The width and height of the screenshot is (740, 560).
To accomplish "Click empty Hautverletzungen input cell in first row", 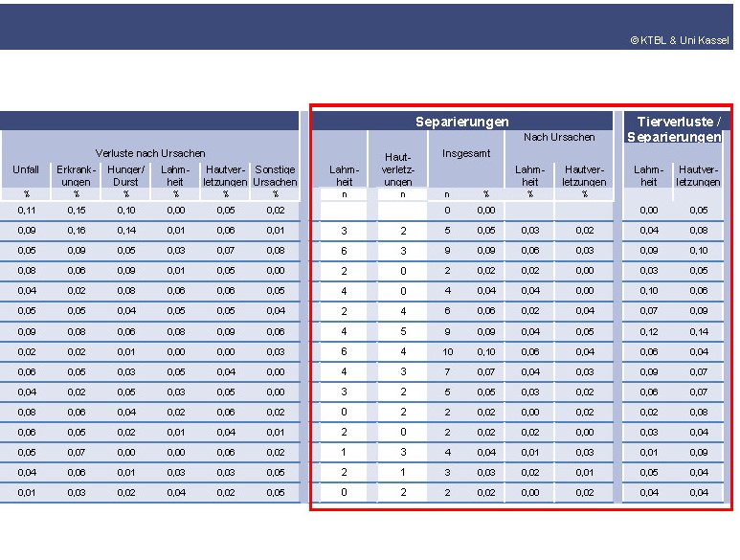I will [404, 210].
